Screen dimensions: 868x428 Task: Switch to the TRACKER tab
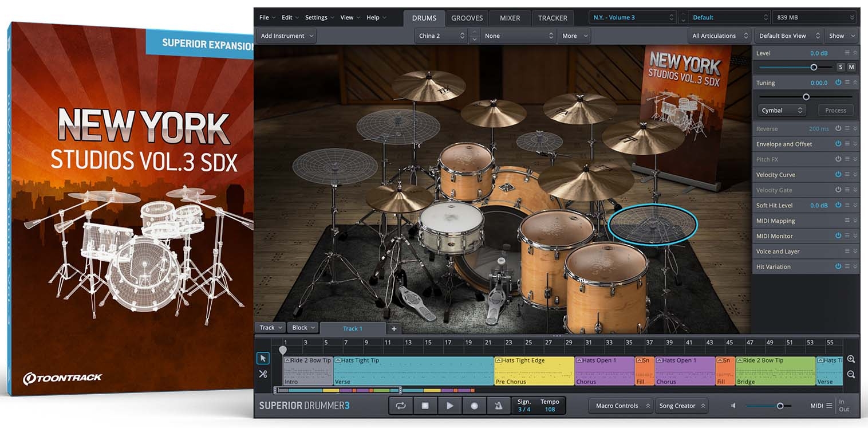(x=553, y=18)
